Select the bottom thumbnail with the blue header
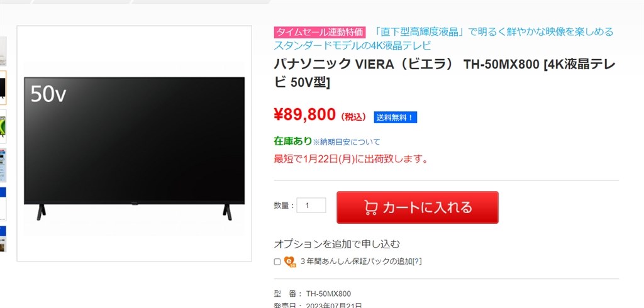Screen dimensions: 644x308 [3, 239]
